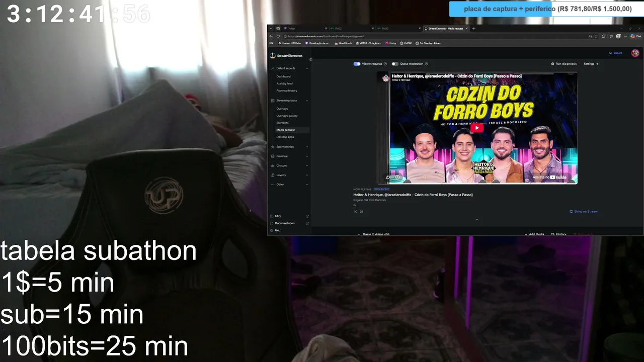644x362 pixels.
Task: Open the browser Chat sidebar button
Action: (636, 36)
